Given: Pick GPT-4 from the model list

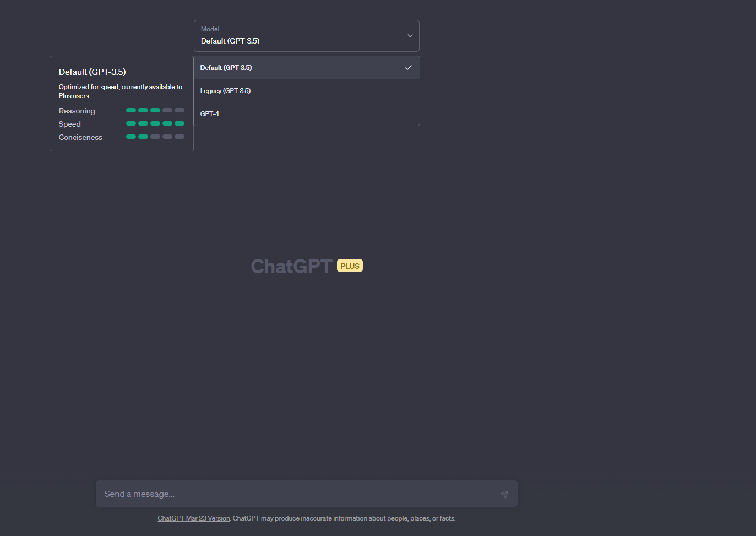Looking at the screenshot, I should [x=210, y=114].
